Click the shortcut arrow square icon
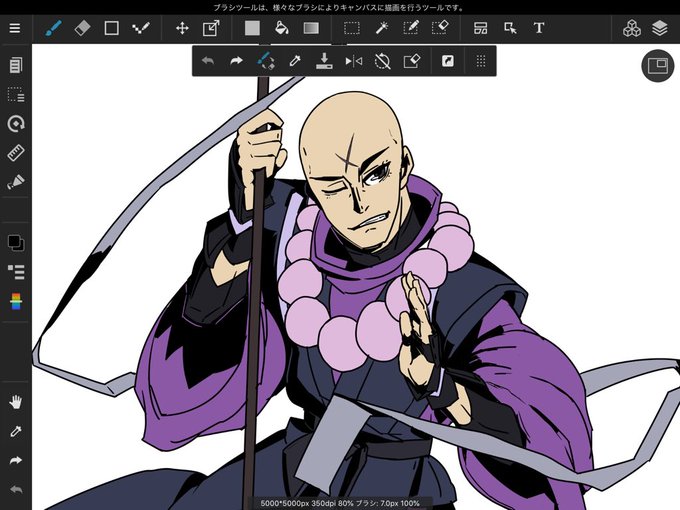The image size is (680, 510). pyautogui.click(x=448, y=61)
